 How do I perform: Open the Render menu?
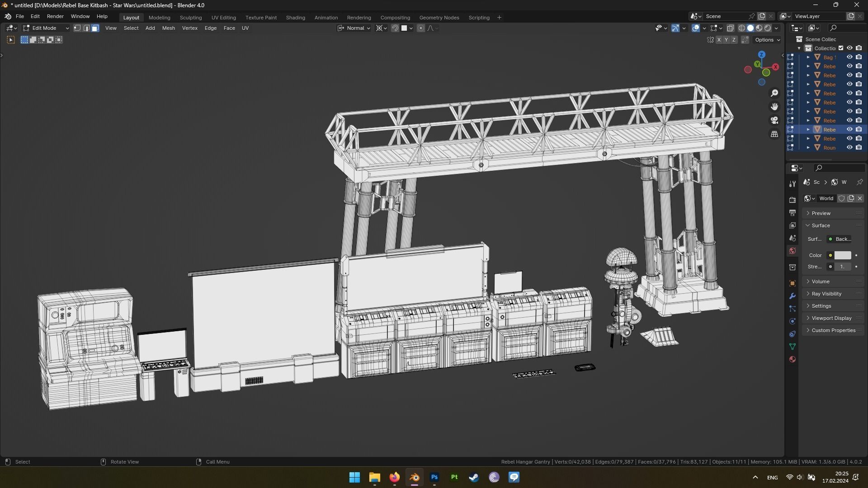click(55, 16)
